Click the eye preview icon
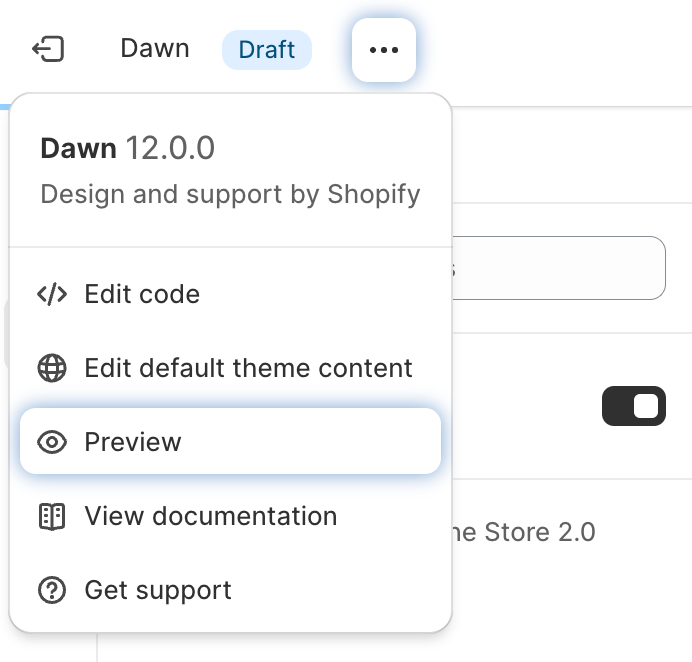The image size is (692, 662). click(x=52, y=442)
